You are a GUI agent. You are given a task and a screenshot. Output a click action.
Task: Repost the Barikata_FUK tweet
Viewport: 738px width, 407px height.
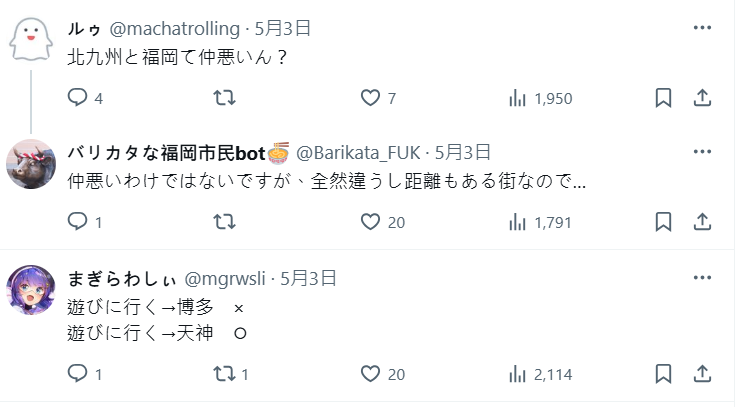point(225,221)
